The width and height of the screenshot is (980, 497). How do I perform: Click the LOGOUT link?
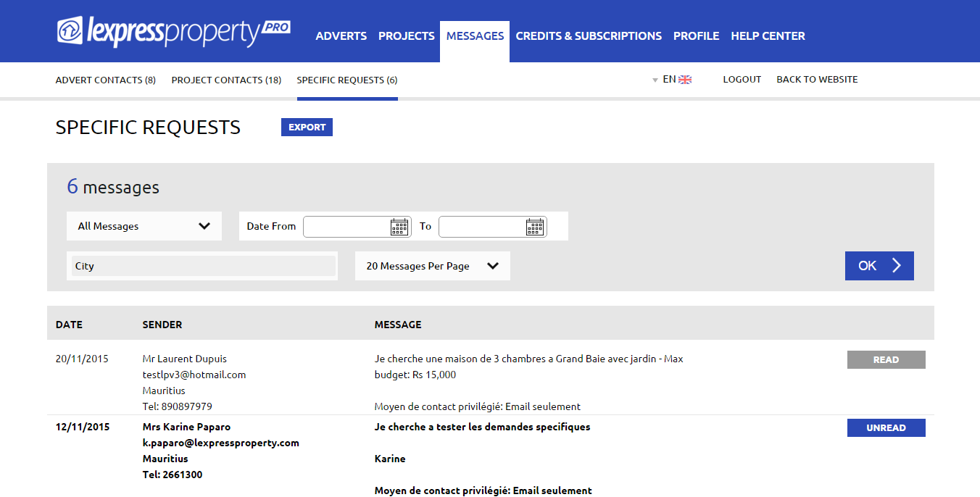tap(742, 80)
